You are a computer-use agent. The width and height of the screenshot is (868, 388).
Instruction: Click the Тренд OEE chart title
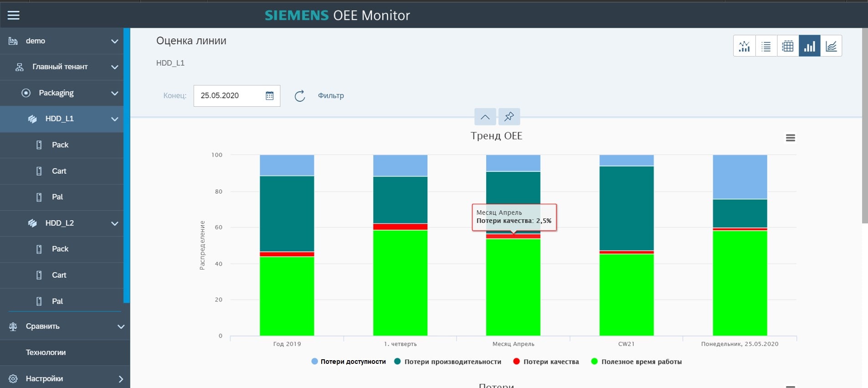click(x=497, y=136)
